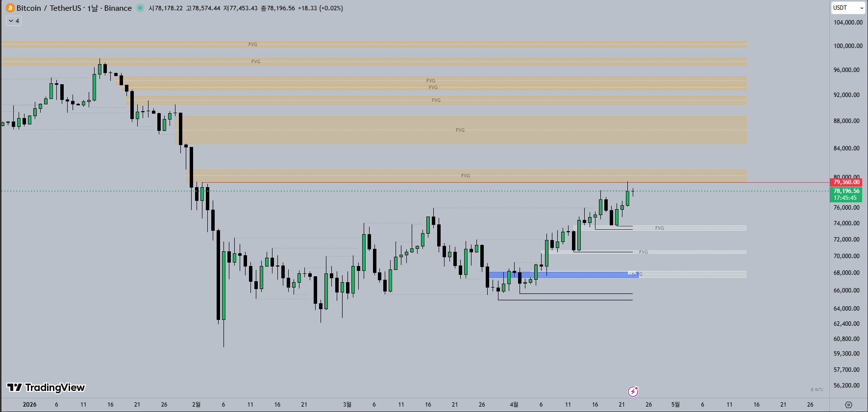
Task: Open the USDT currency dropdown
Action: pyautogui.click(x=848, y=8)
